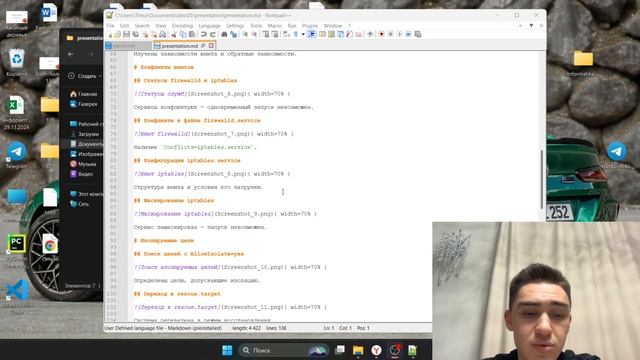Close current document using toolbar icon
Viewport: 640px width, 360px height.
coord(145,34)
